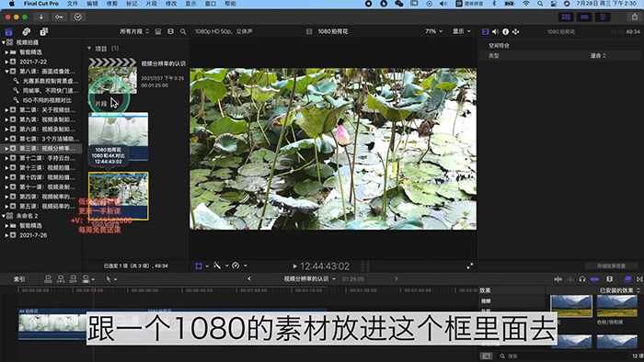Open the 帮助 menu
Viewport: 644px width, 362px height.
pyautogui.click(x=230, y=4)
